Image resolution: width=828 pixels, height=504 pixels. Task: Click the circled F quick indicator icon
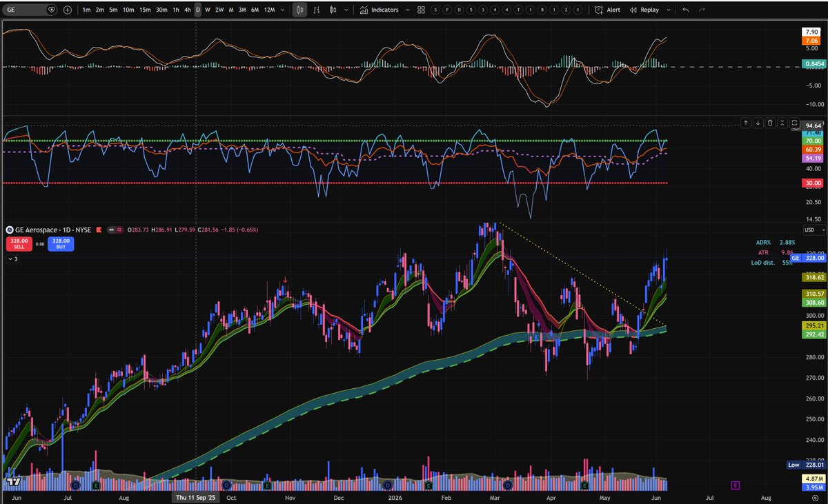tap(447, 10)
